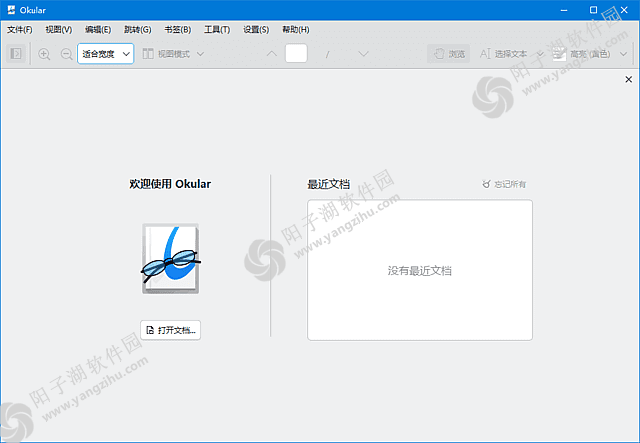
Task: Click the zoom out magnifier icon
Action: click(x=66, y=54)
